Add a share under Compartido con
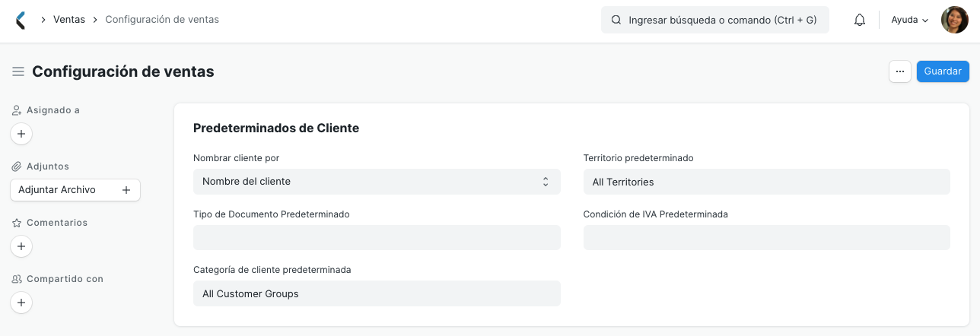980x336 pixels. (21, 303)
